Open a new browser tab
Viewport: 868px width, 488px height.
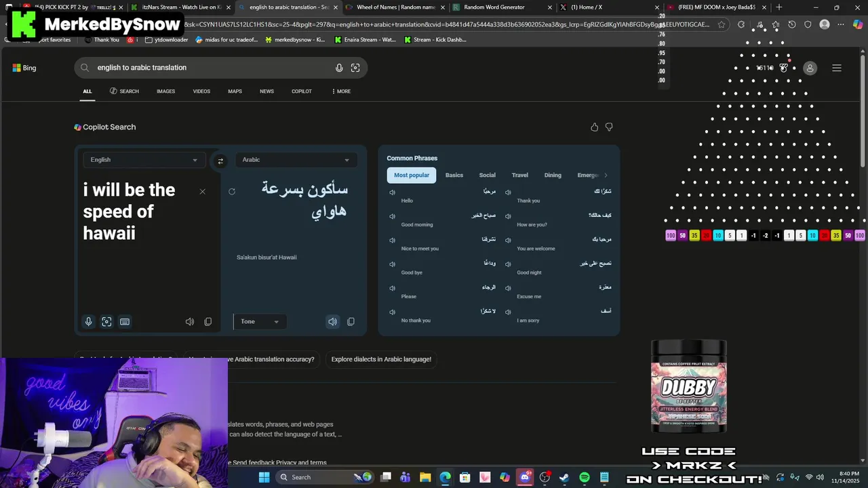click(778, 7)
